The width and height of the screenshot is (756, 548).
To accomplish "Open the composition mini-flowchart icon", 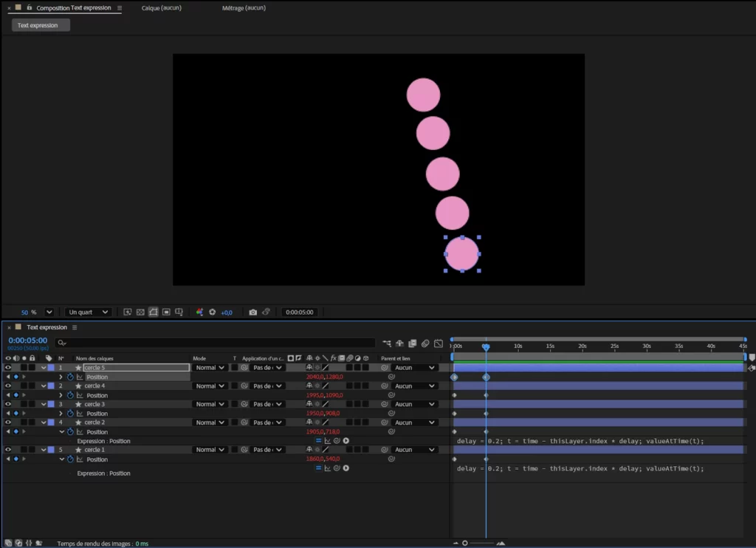I will pos(387,343).
